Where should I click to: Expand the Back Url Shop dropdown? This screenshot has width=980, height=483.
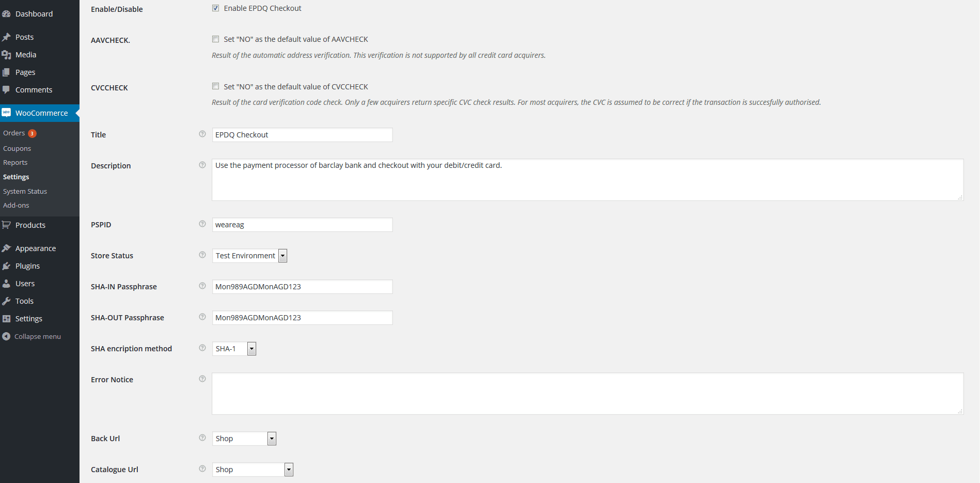[244, 439]
